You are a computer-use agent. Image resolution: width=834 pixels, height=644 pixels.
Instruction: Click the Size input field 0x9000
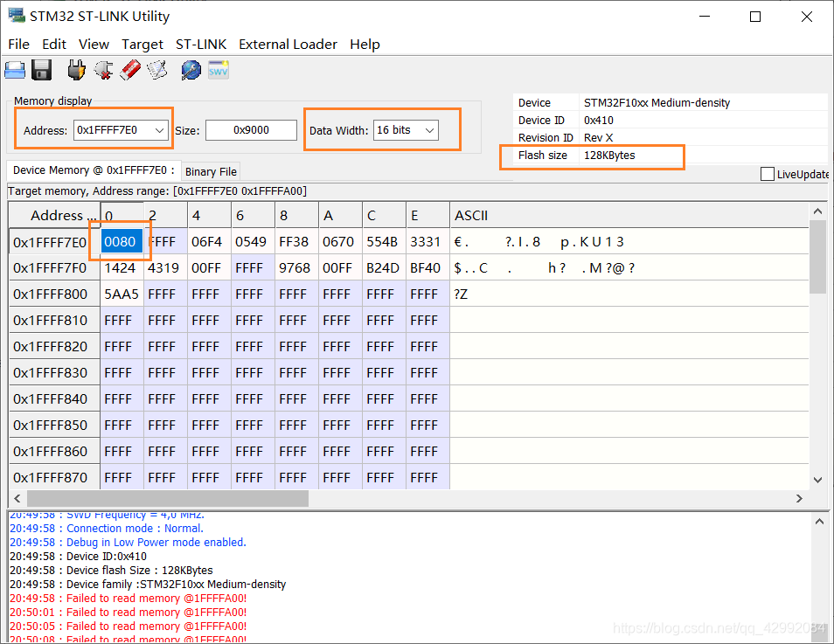[x=251, y=130]
